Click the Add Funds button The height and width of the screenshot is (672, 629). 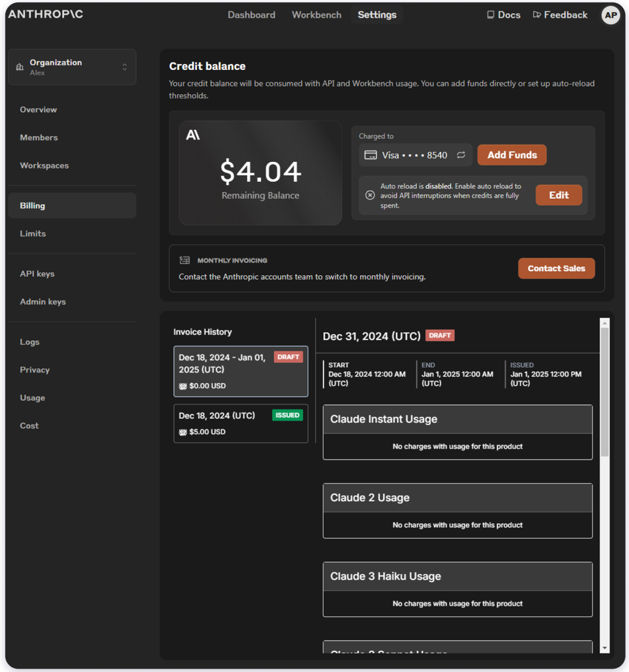point(512,155)
